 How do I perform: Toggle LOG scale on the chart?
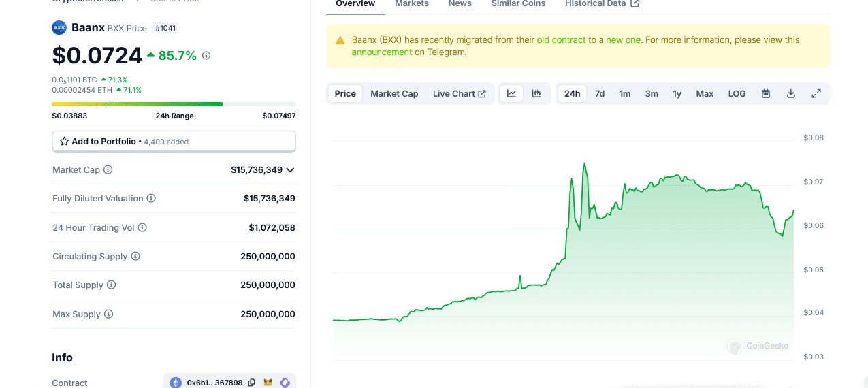pos(737,93)
